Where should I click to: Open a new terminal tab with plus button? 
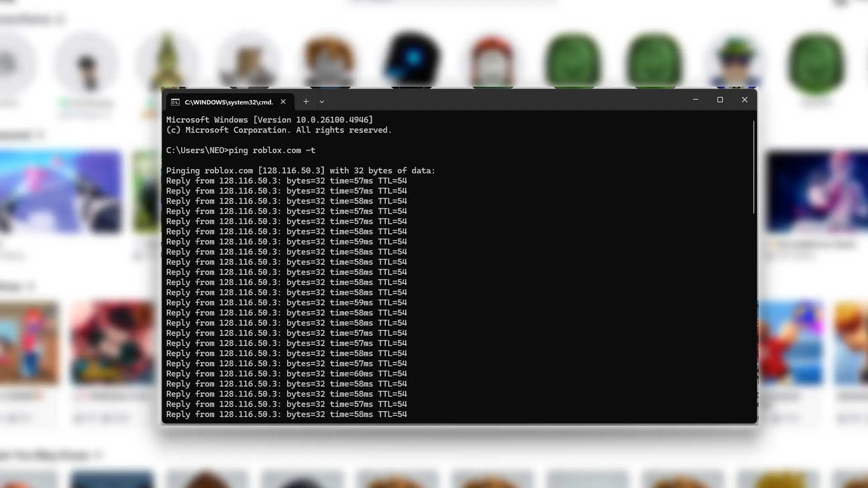(306, 102)
